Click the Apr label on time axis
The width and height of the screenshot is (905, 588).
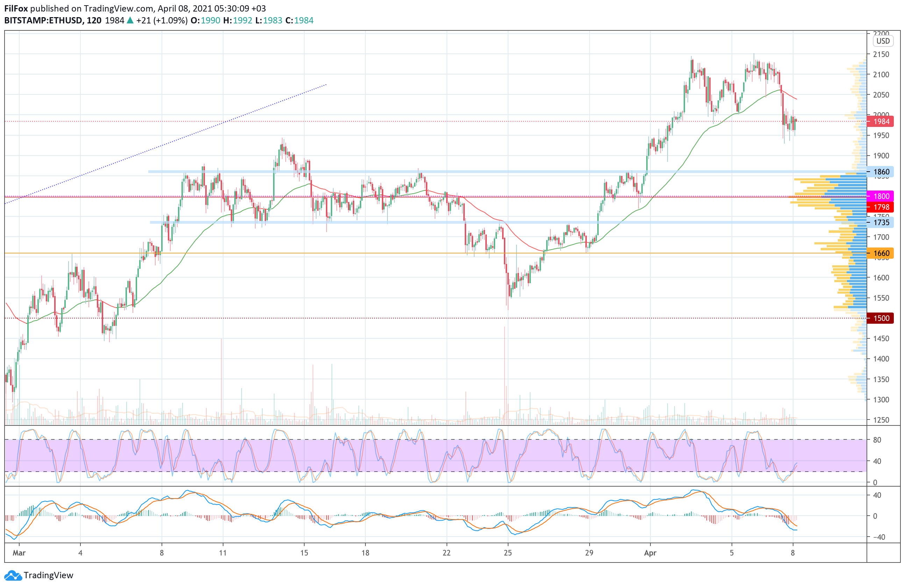coord(650,553)
